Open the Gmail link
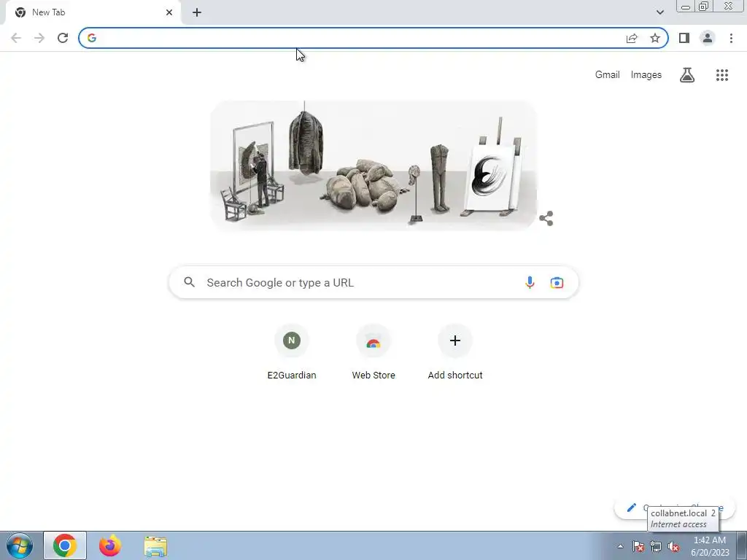The height and width of the screenshot is (560, 747). point(608,75)
